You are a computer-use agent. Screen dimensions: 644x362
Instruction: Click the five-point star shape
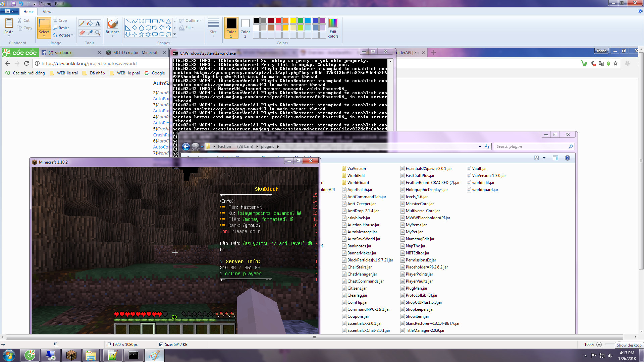point(141,34)
